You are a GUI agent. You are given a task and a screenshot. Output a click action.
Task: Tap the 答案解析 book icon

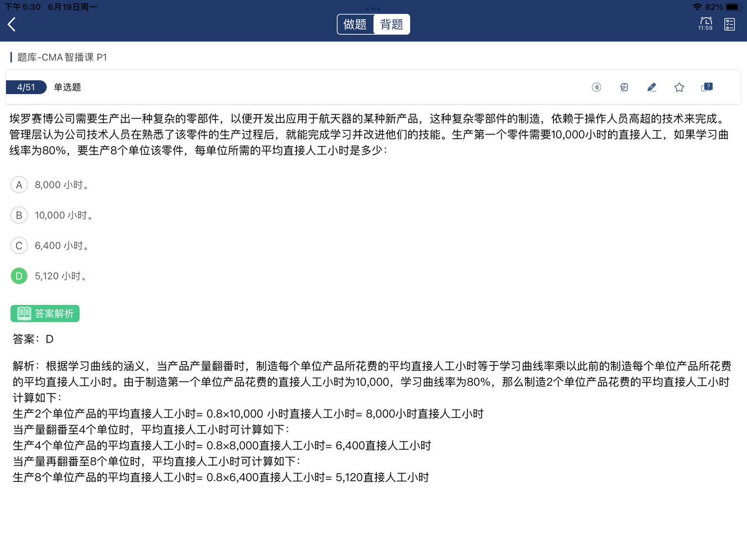click(x=24, y=314)
